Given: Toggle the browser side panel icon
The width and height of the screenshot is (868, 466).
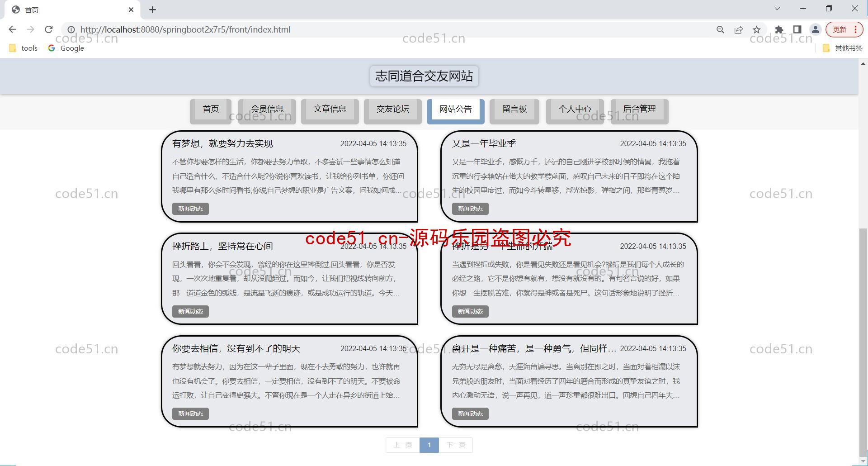Looking at the screenshot, I should point(797,29).
